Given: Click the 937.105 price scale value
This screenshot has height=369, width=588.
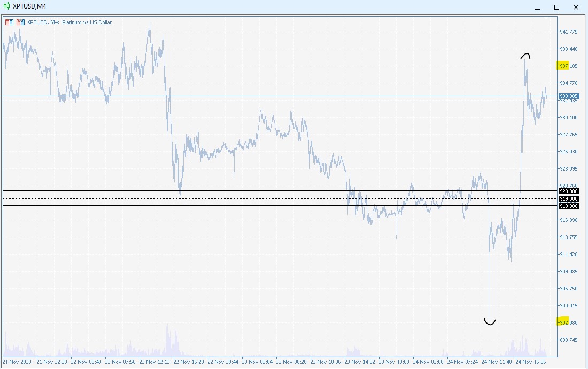Looking at the screenshot, I should [x=569, y=66].
